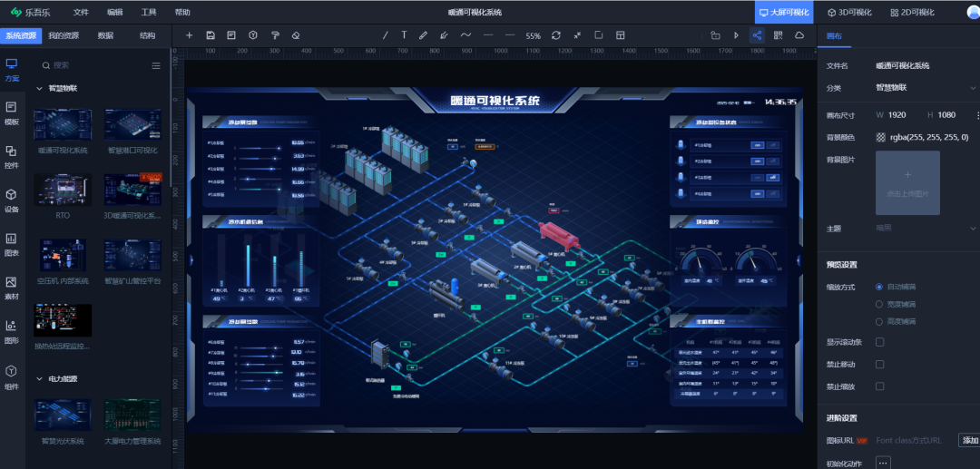Select the RTO template thumbnail
980x469 pixels.
[63, 190]
